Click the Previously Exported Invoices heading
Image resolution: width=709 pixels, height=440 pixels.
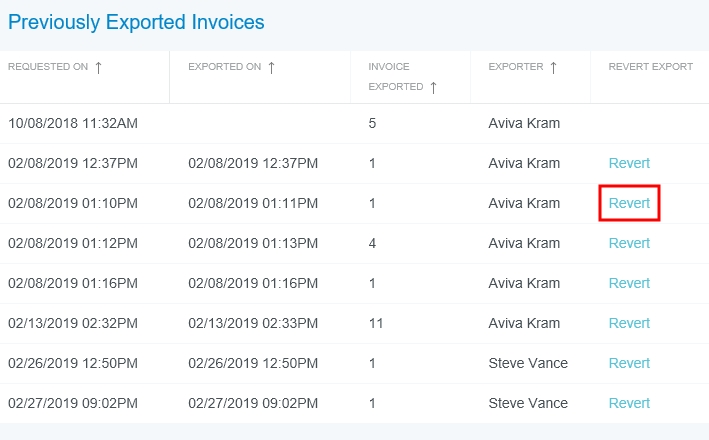point(136,21)
